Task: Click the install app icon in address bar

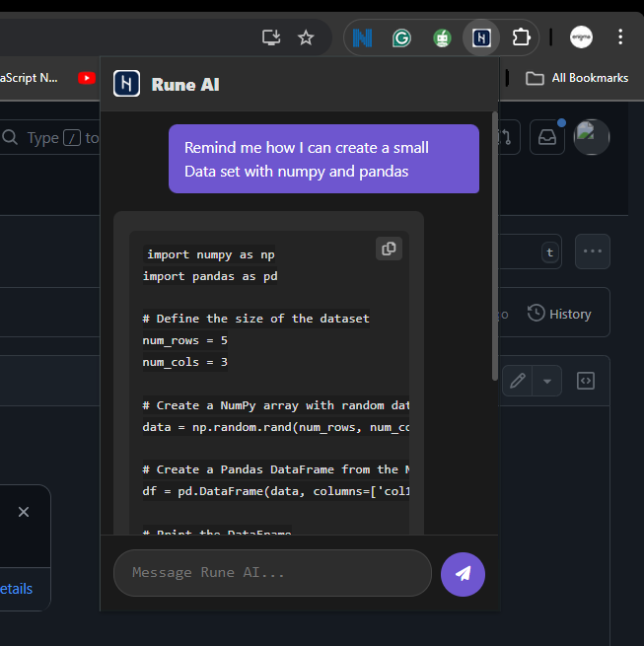Action: tap(271, 37)
